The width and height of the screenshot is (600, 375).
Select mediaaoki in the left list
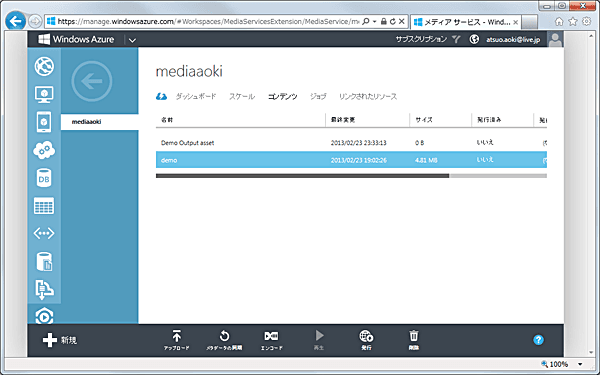click(x=99, y=122)
